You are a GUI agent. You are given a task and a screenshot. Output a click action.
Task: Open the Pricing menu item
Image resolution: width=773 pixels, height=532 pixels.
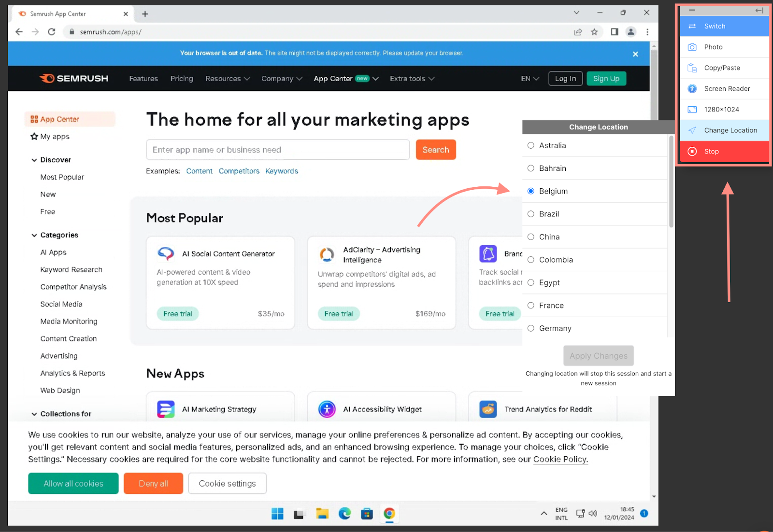pyautogui.click(x=182, y=79)
